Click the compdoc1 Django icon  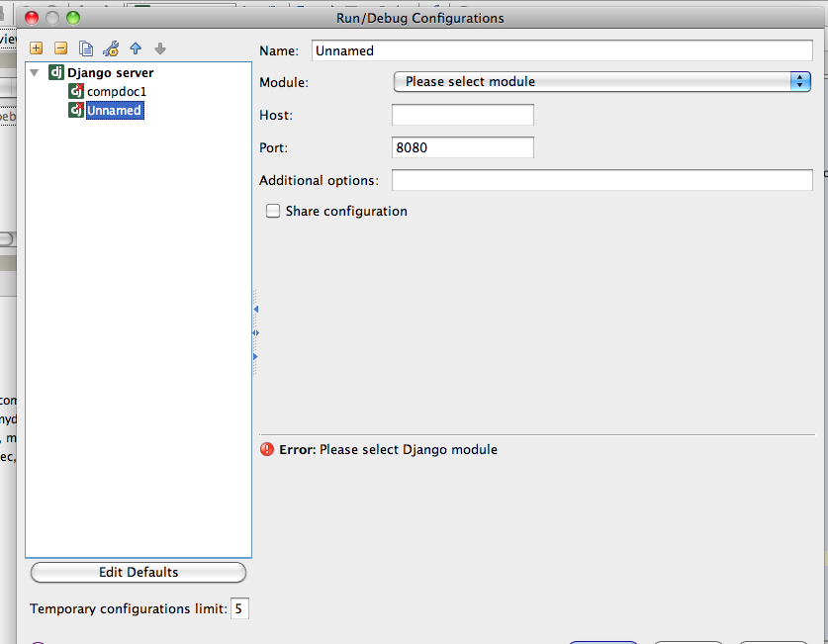pos(76,91)
